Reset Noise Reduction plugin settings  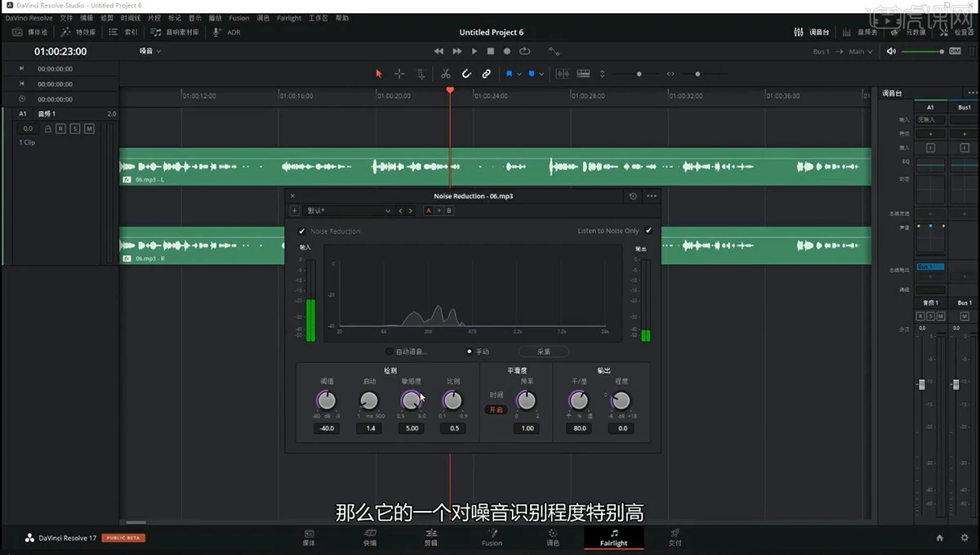(x=633, y=196)
